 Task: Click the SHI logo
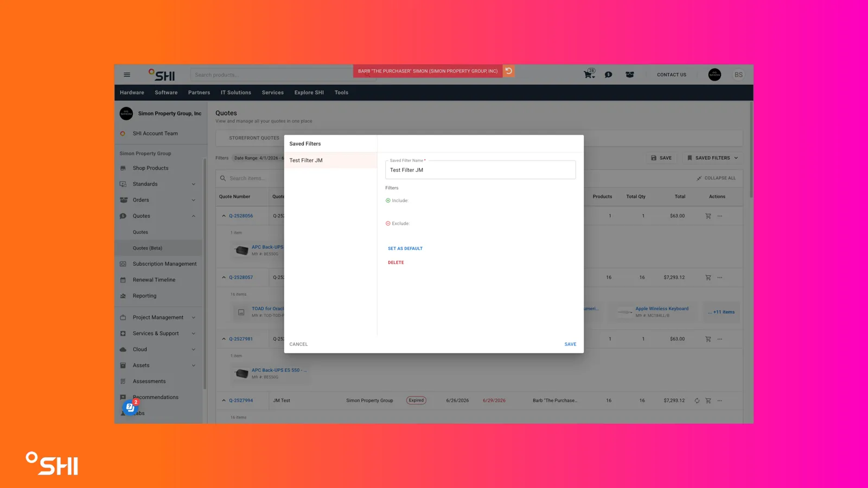coord(162,75)
